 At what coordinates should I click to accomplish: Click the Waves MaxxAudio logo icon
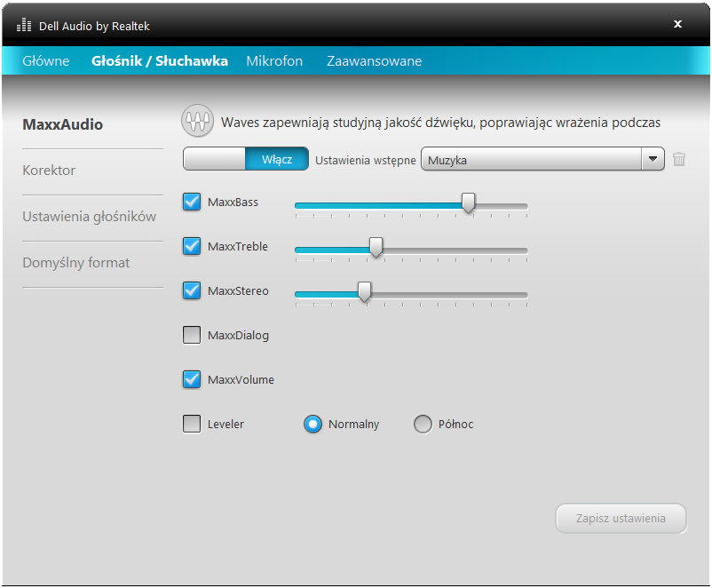coord(197,121)
